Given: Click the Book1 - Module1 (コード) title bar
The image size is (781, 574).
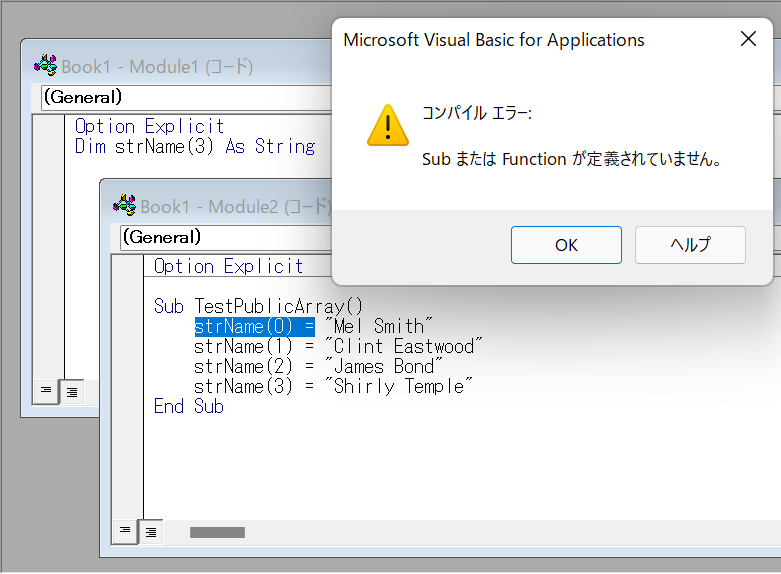Looking at the screenshot, I should pyautogui.click(x=177, y=66).
